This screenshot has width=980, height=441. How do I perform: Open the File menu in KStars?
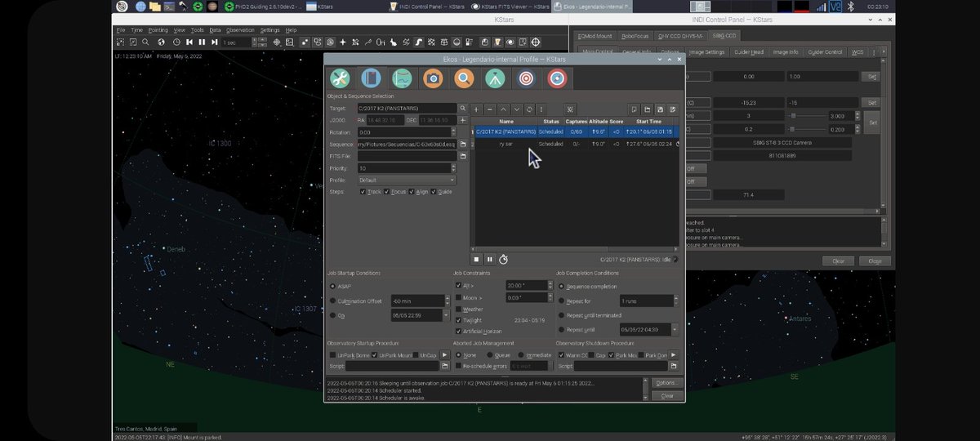(120, 29)
